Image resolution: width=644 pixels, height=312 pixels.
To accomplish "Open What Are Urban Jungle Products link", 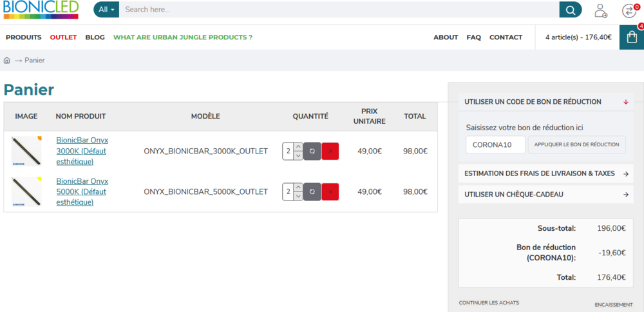I will (183, 37).
